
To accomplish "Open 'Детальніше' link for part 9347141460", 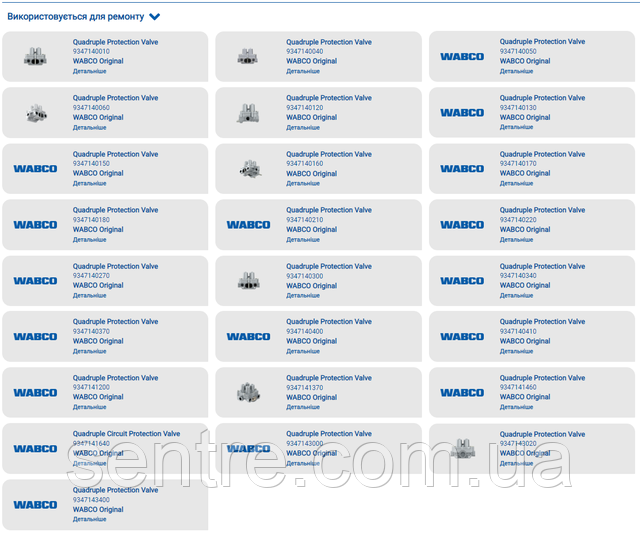I will (516, 407).
